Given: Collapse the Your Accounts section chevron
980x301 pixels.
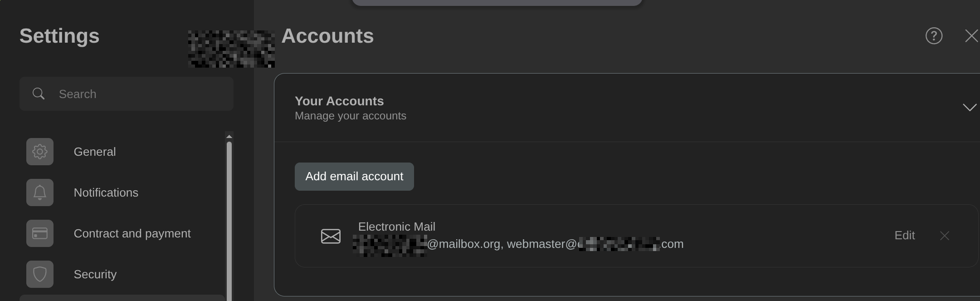Looking at the screenshot, I should click(969, 108).
